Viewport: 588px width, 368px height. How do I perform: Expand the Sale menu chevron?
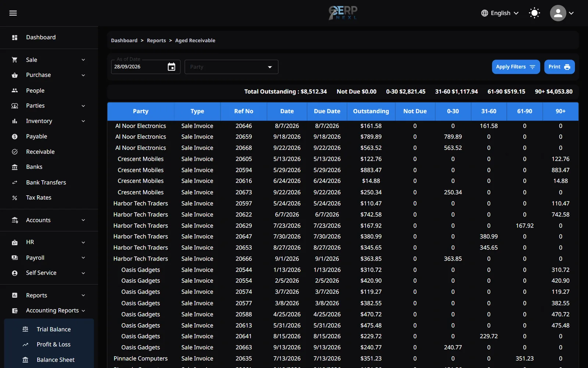pos(83,60)
